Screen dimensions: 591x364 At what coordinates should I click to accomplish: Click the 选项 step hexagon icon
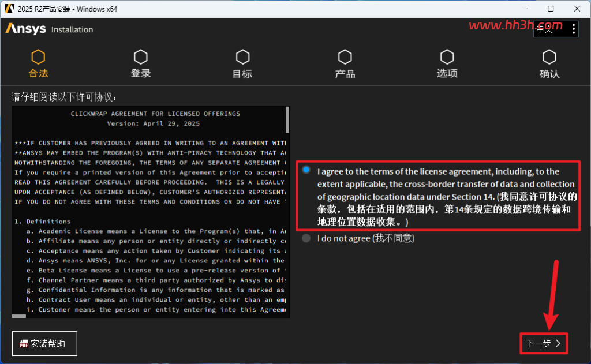[447, 57]
